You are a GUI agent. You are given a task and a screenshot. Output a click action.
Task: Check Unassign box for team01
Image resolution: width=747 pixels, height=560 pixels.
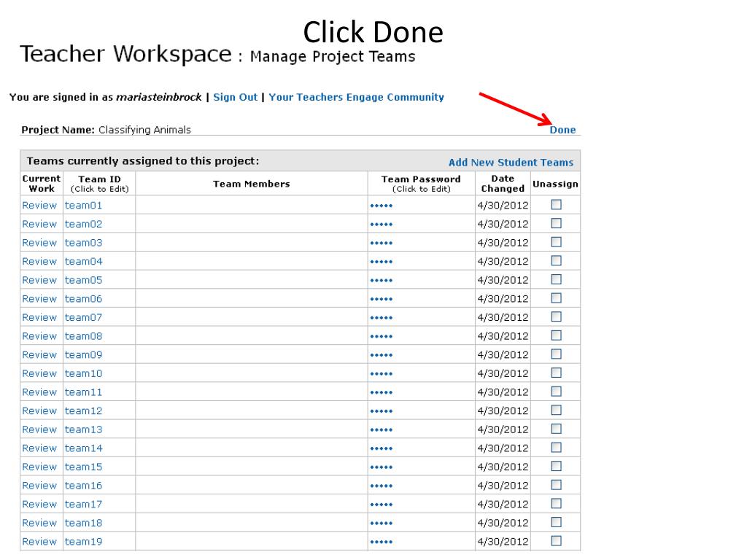tap(556, 205)
